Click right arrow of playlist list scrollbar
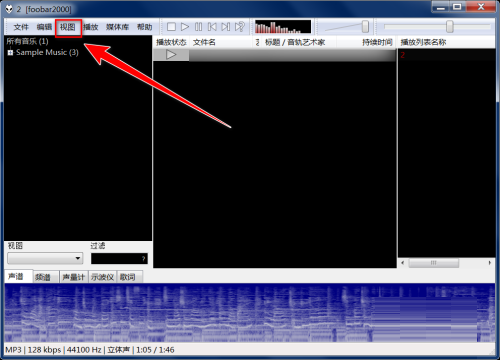Viewport: 500px width, 360px height. [x=490, y=263]
